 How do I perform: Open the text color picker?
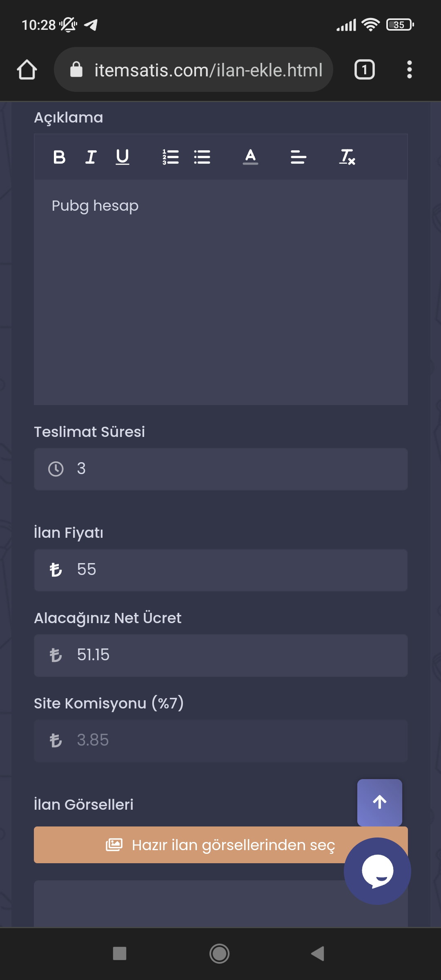[x=250, y=157]
